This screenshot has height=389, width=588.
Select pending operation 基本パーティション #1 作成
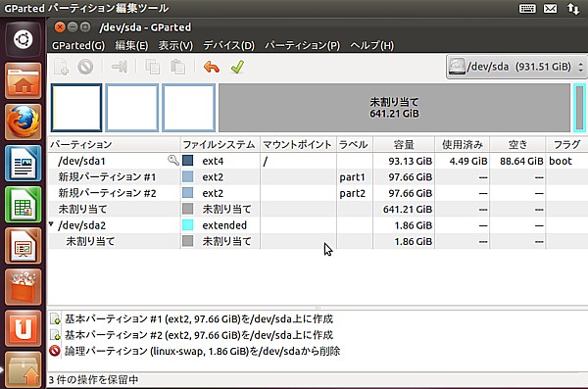click(x=199, y=318)
